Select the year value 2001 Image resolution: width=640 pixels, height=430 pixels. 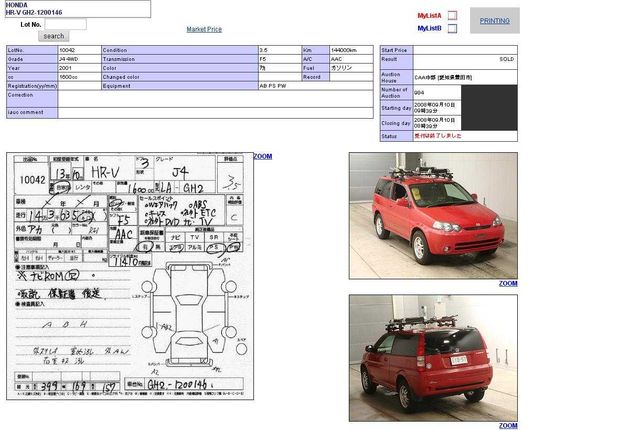pos(65,68)
